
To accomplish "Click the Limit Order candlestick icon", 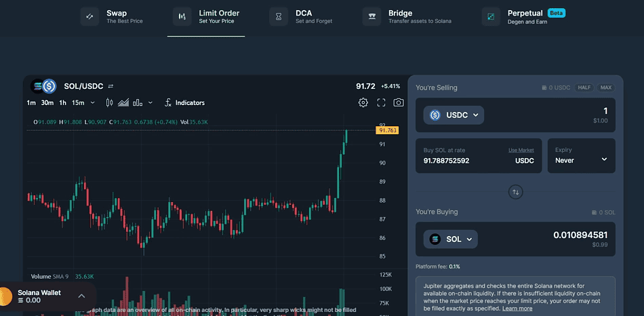I will (x=182, y=17).
